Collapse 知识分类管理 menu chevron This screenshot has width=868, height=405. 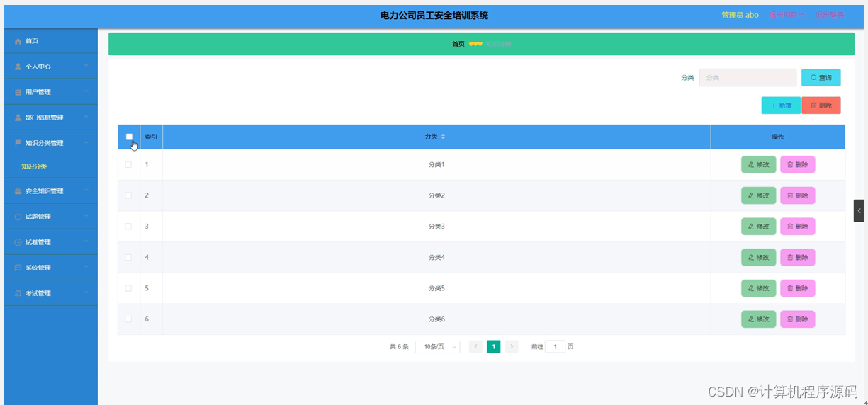(x=86, y=142)
